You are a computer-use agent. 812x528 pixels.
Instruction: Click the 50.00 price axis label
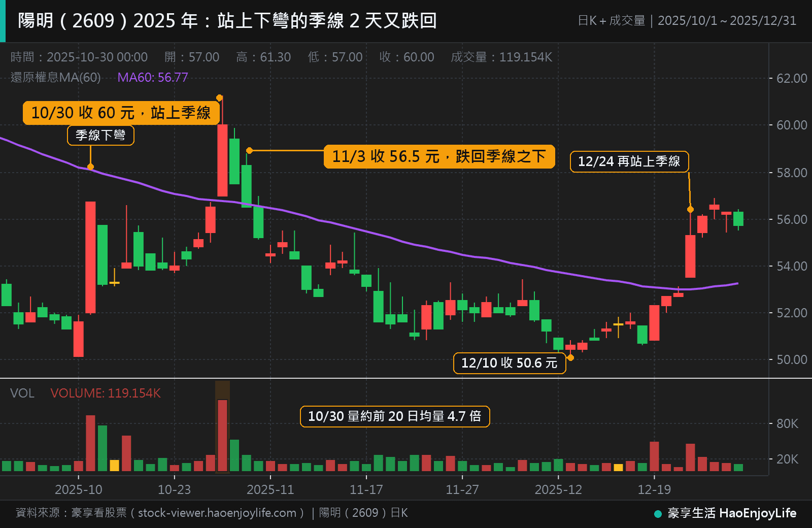pos(792,359)
